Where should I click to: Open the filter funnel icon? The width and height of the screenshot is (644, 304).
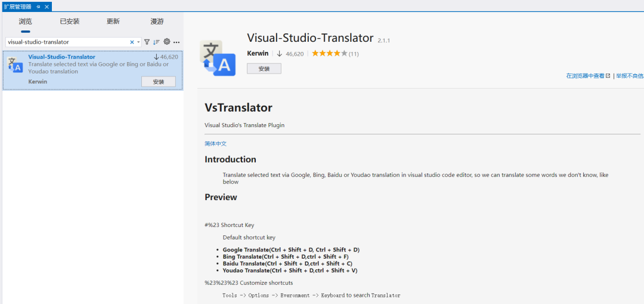point(147,42)
